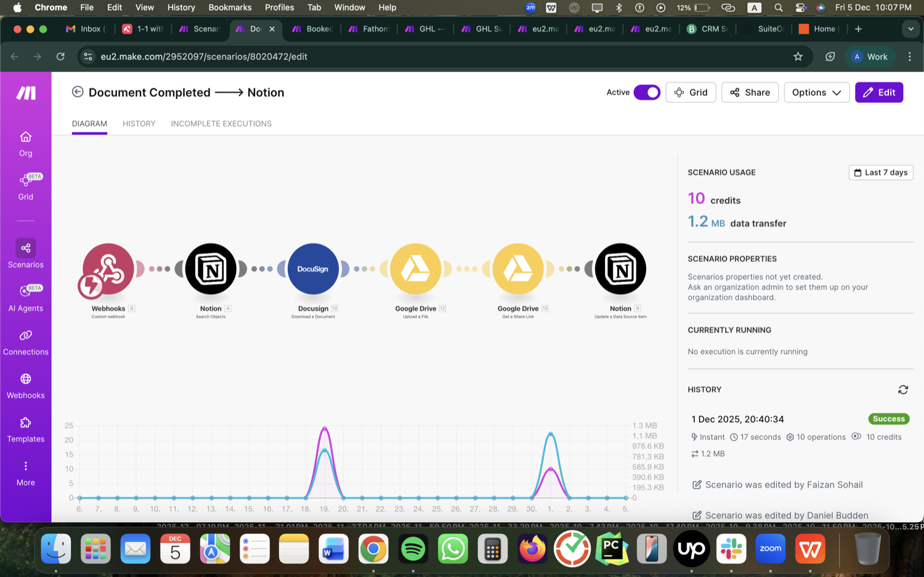The image size is (924, 577).
Task: Open macOS Control Center in menu bar
Action: [x=800, y=7]
